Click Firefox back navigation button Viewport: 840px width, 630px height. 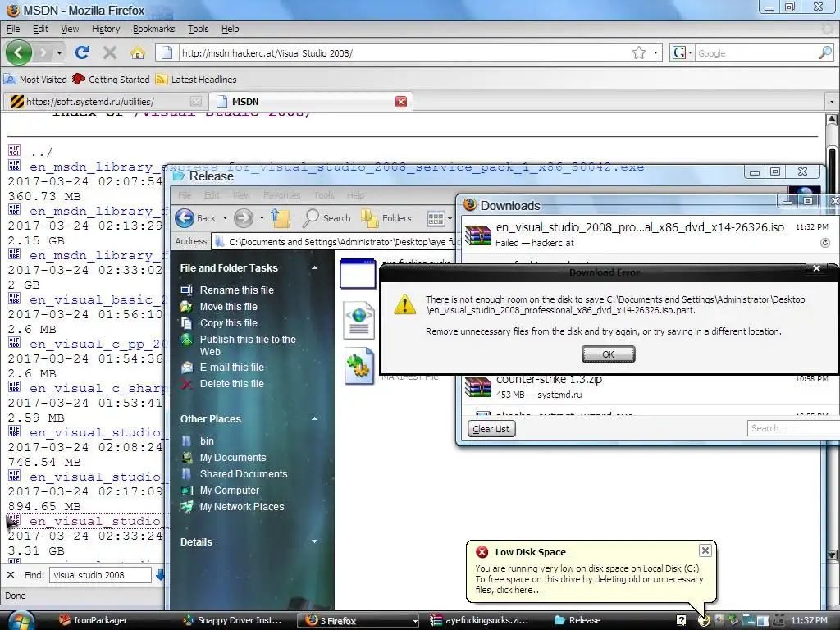click(19, 52)
